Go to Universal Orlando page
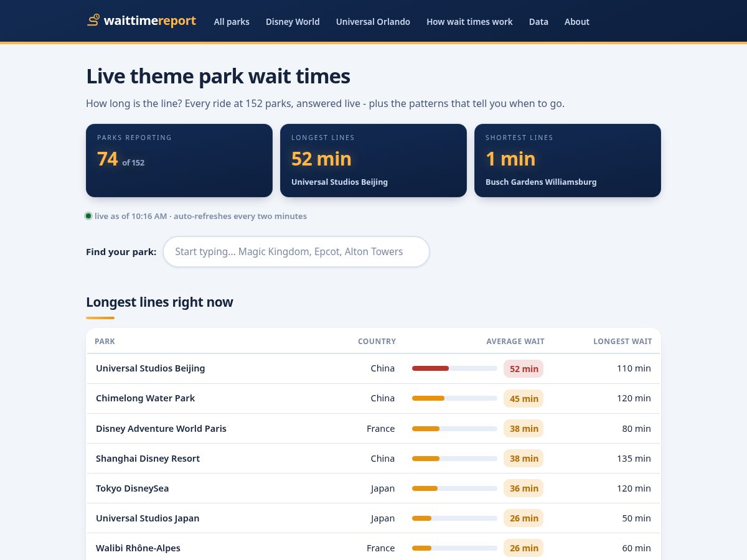747x560 pixels. point(373,22)
